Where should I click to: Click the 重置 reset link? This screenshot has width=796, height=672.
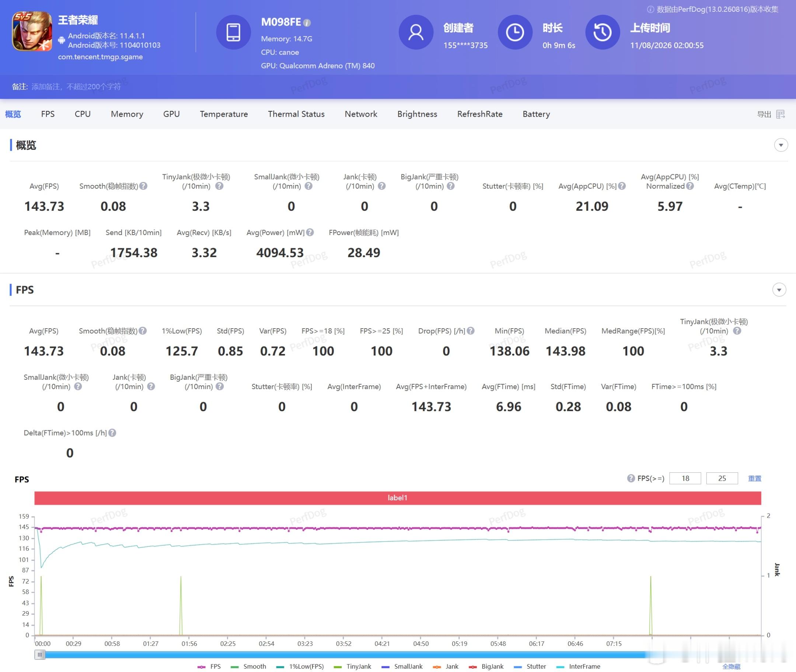[754, 479]
